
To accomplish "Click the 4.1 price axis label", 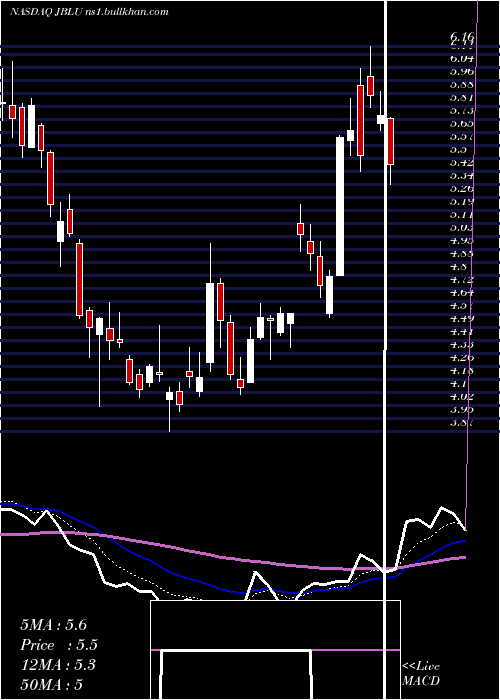I will click(x=459, y=383).
